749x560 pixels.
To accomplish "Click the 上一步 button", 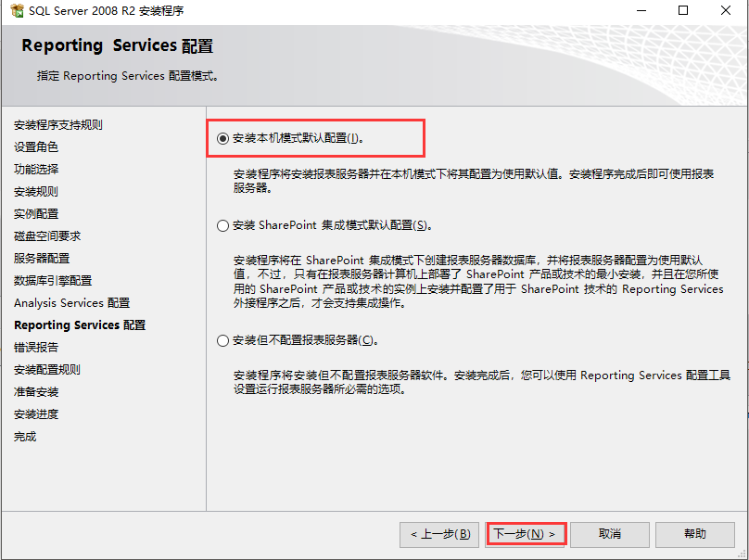I will [x=440, y=534].
